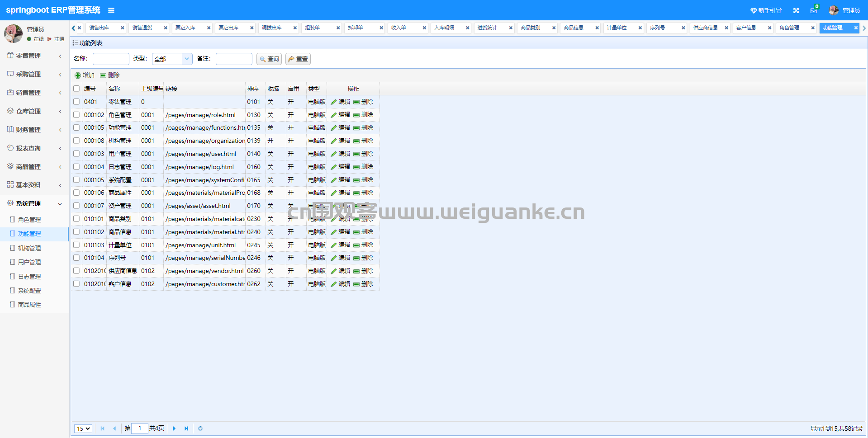Click the 名称 search input field
868x438 pixels.
click(111, 59)
